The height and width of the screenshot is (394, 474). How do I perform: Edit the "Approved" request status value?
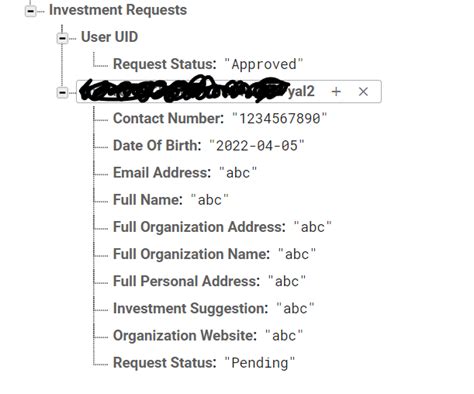264,64
